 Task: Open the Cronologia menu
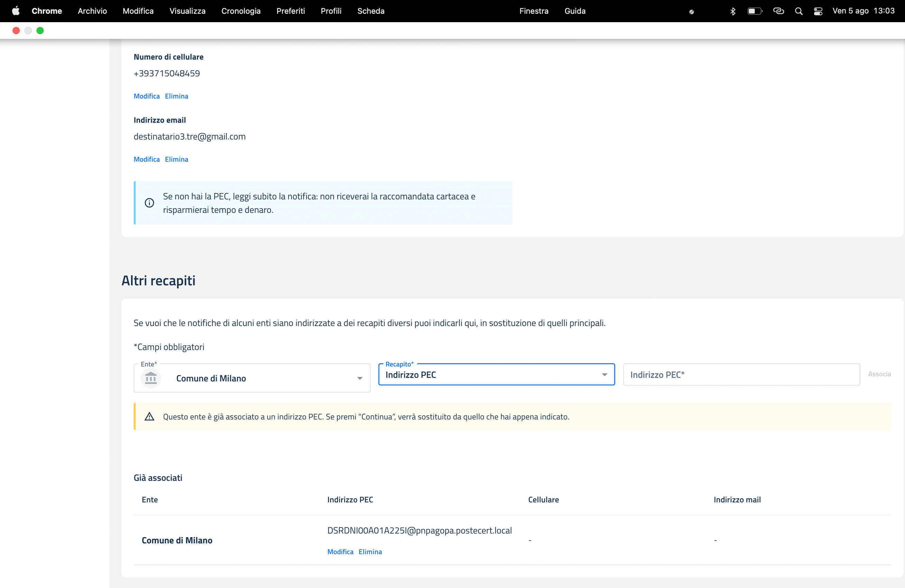(241, 11)
